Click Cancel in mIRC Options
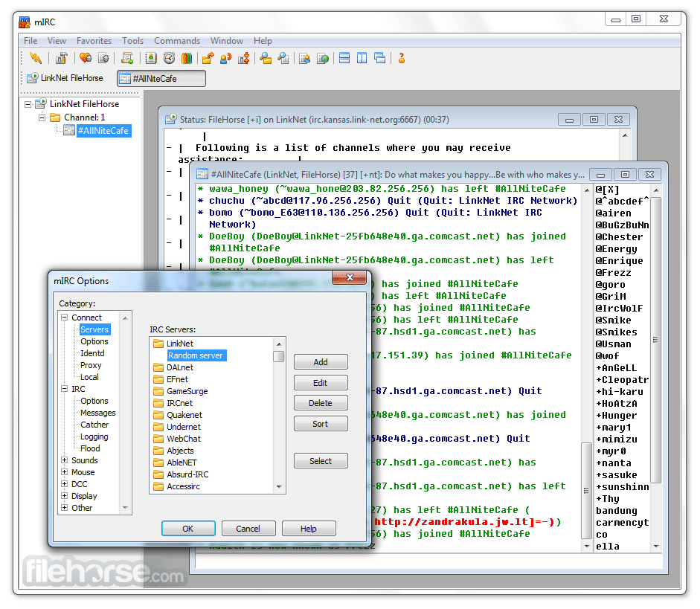The image size is (700, 609). [248, 528]
